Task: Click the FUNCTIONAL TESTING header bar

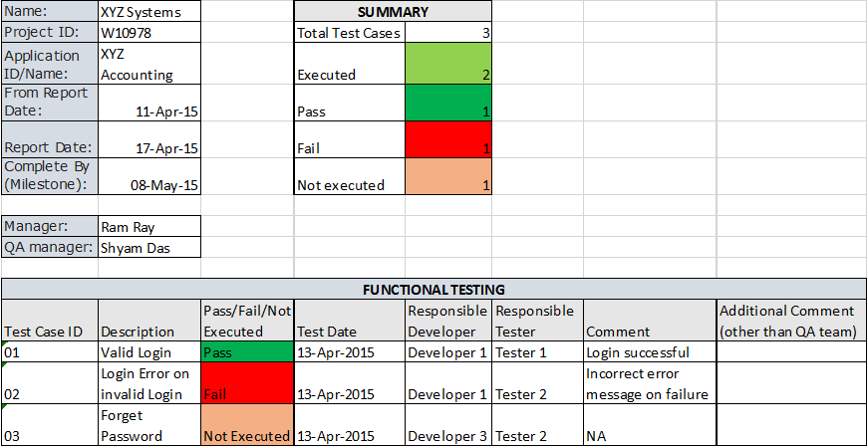Action: (434, 290)
